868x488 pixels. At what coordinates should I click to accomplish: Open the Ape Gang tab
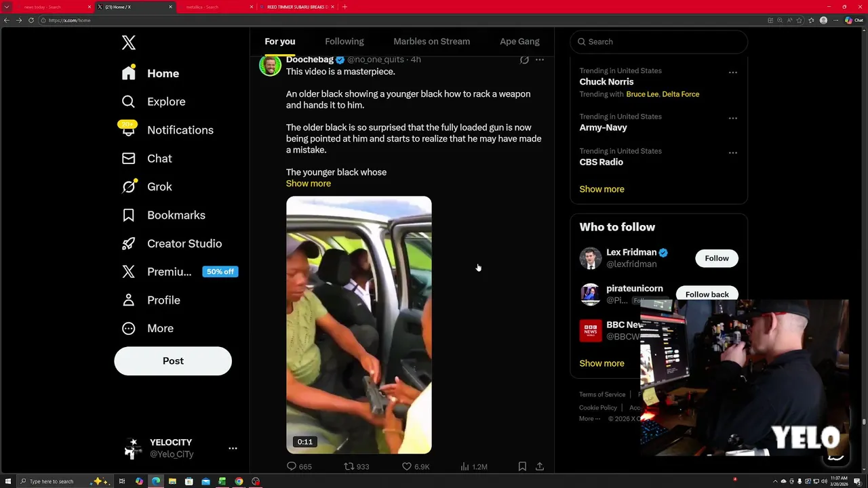(x=519, y=41)
